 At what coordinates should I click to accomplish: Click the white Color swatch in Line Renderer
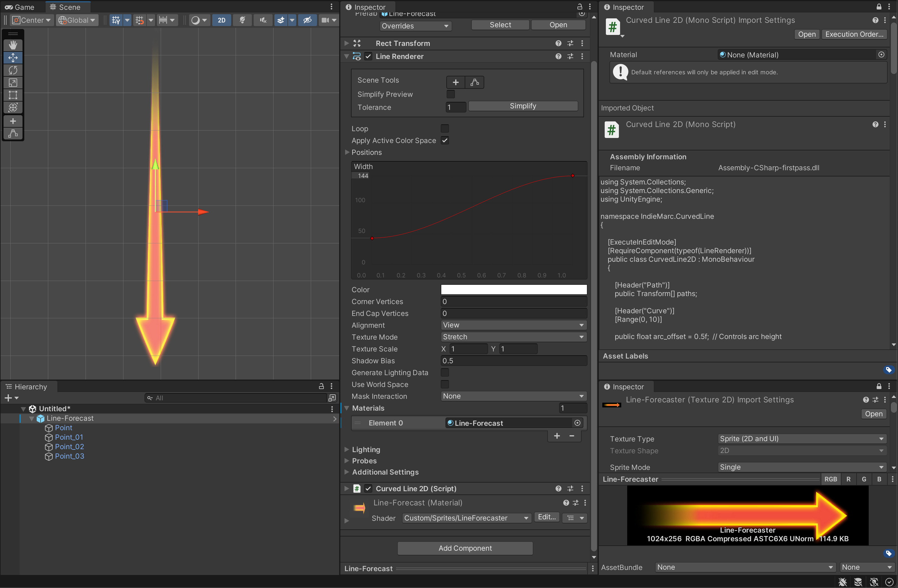pos(513,290)
